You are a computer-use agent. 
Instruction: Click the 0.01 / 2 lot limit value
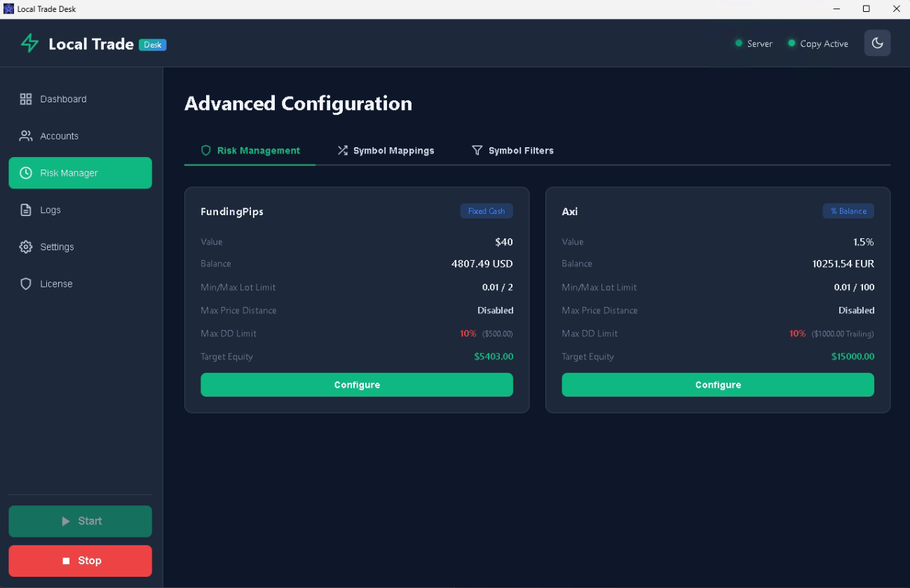(x=498, y=287)
